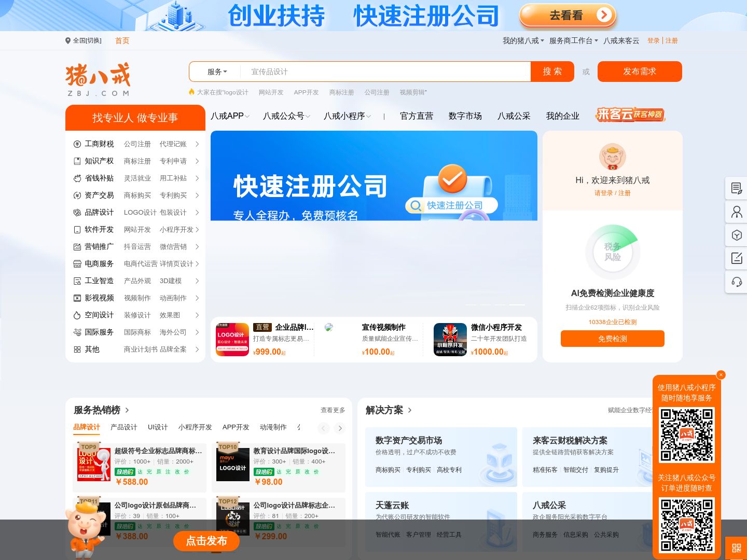Click the 空间设计 category icon
The image size is (747, 560).
click(77, 315)
